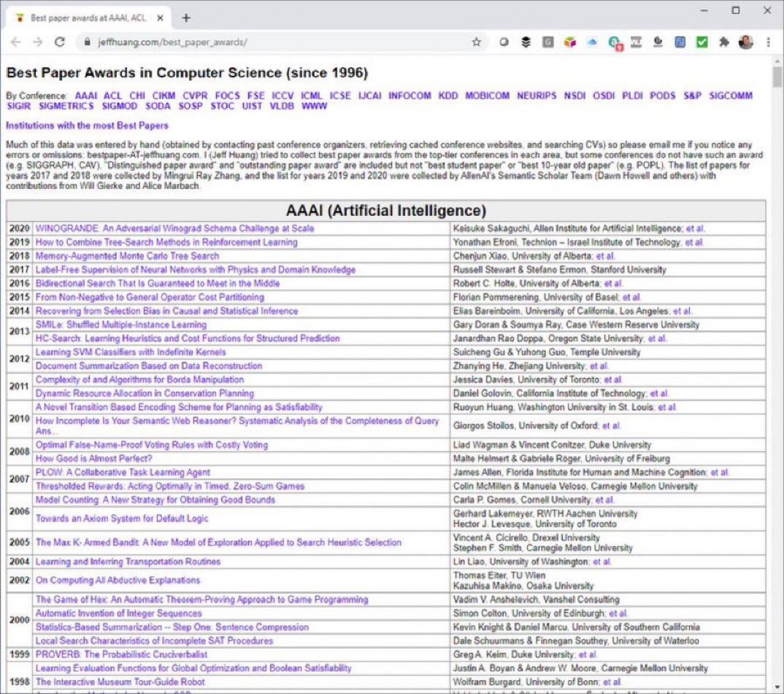
Task: Open Memory-Augmented Monte Carlo Tree Search paper
Action: click(127, 256)
